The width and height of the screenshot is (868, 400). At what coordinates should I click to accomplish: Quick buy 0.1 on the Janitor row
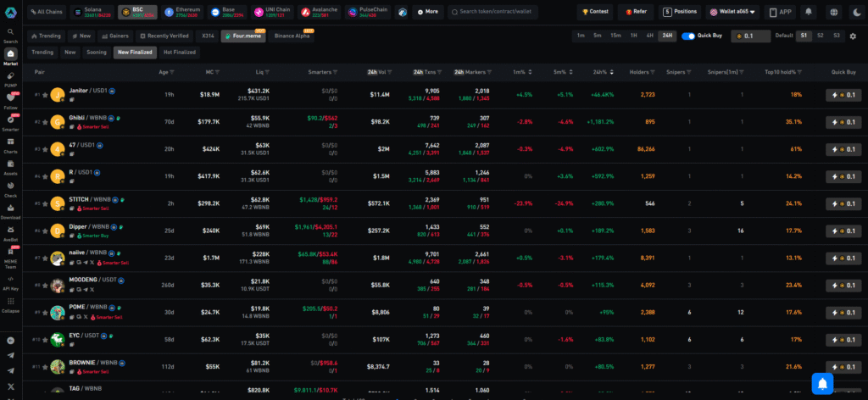tap(843, 95)
